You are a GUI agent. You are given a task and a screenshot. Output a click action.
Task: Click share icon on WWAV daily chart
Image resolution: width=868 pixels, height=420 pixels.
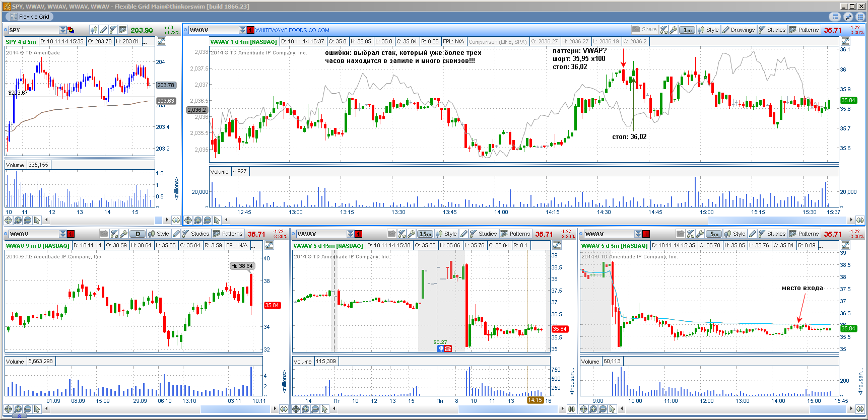(x=104, y=234)
